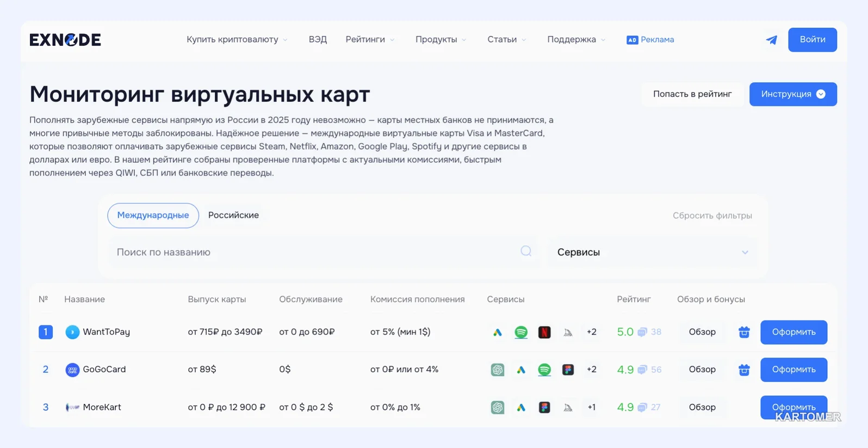Click the GoGoCard logo icon
The width and height of the screenshot is (868, 448).
72,370
